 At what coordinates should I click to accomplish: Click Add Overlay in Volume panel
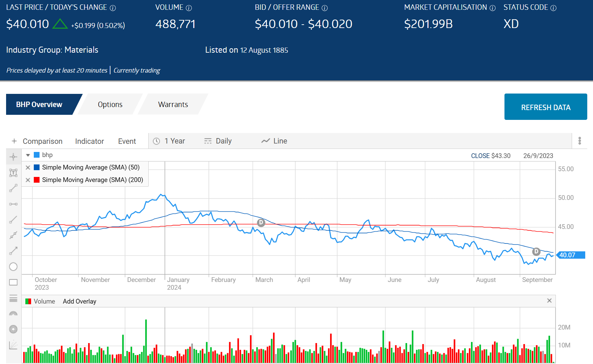[x=79, y=302]
